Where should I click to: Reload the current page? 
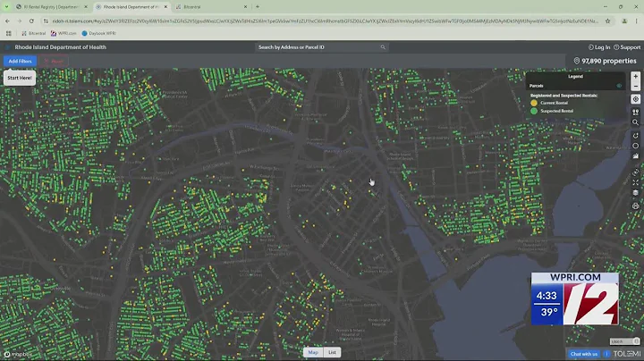click(31, 21)
